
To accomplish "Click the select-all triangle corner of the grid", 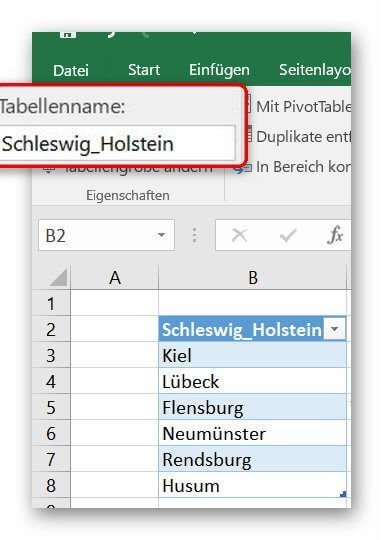I will [x=58, y=278].
